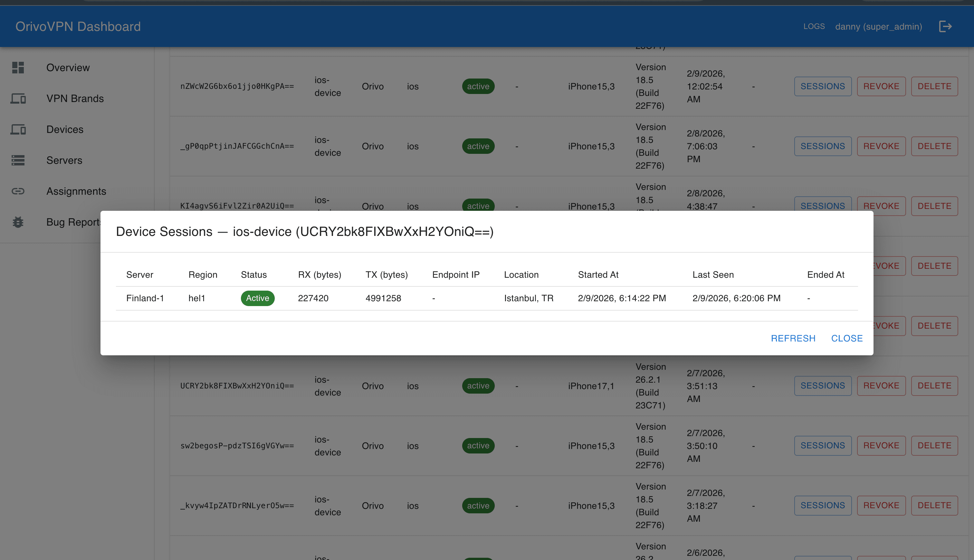The image size is (974, 560).
Task: Toggle the Active status badge in sessions modal
Action: pos(257,298)
